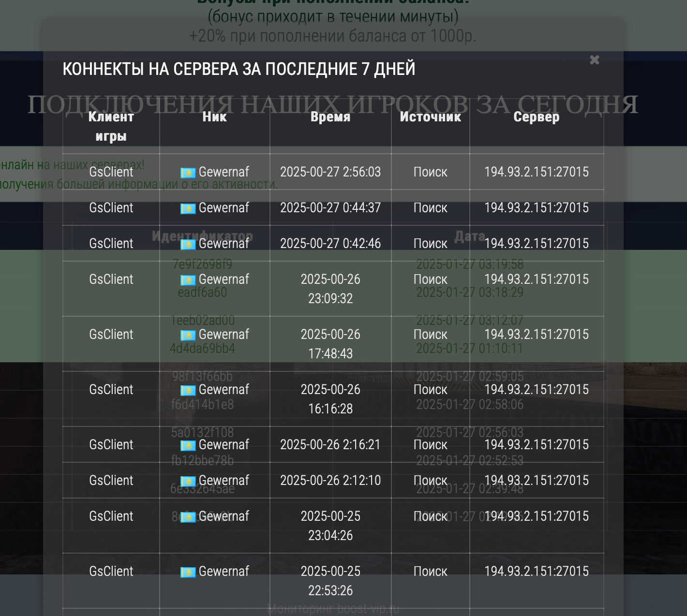The image size is (687, 616).
Task: Click nick 'Gewernaf' in the 2:16:21 row
Action: pyautogui.click(x=224, y=444)
